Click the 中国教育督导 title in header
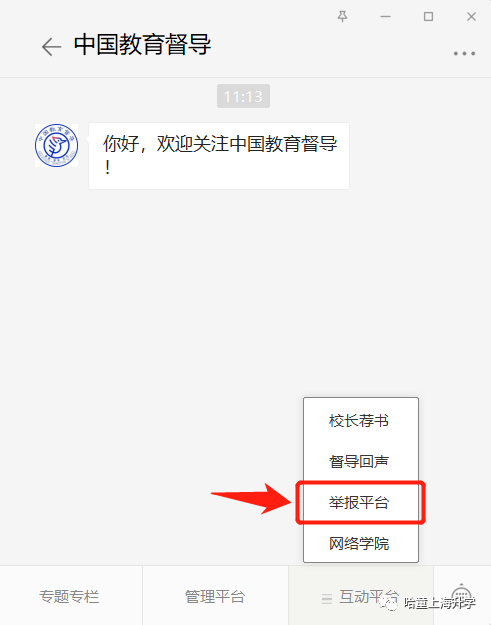 pos(142,44)
